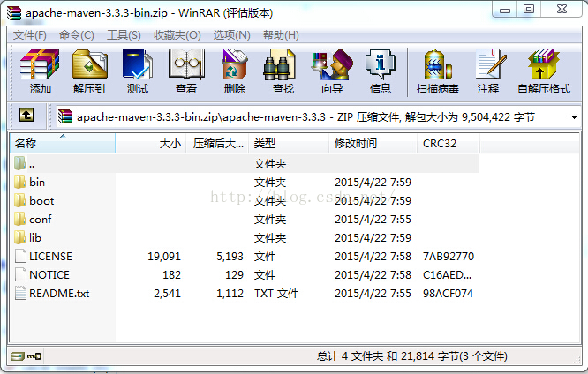This screenshot has width=588, height=374.
Task: Open the 工具(S) menu
Action: point(124,35)
